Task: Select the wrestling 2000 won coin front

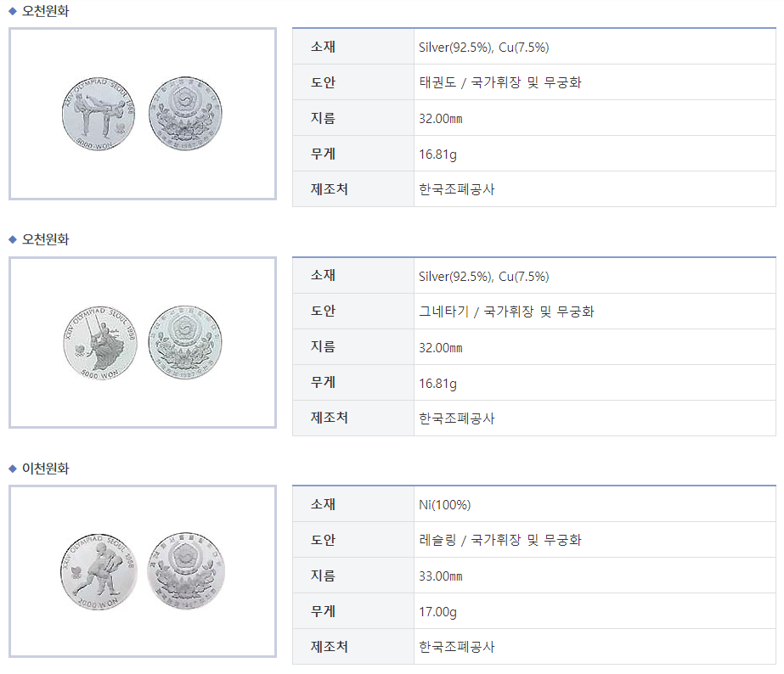Action: point(102,571)
